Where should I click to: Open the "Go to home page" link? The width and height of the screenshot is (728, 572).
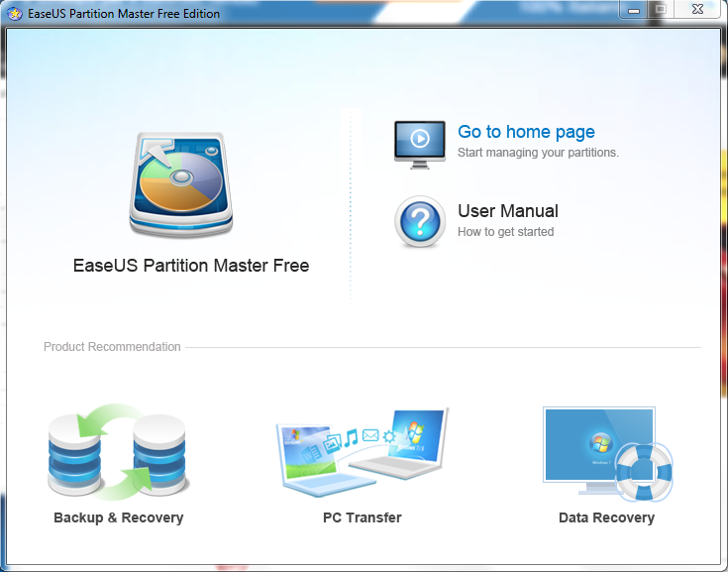point(526,132)
